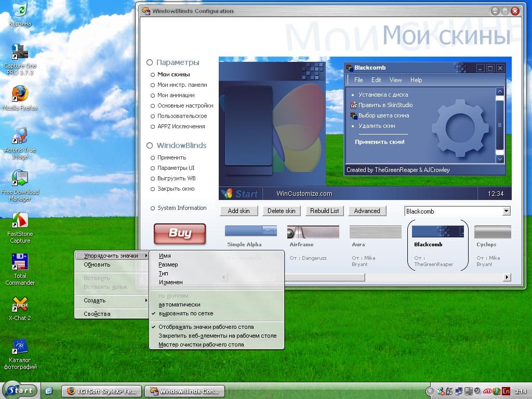Select X-Chat 2 desktop icon

[x=20, y=308]
